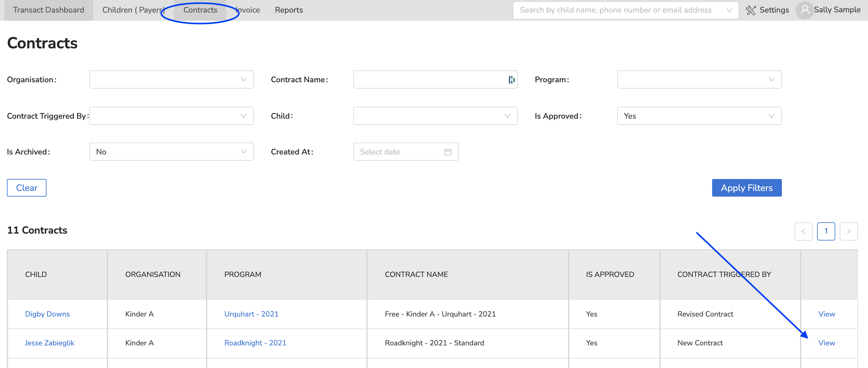This screenshot has width=868, height=368.
Task: Click the Apply Filters button
Action: (746, 188)
